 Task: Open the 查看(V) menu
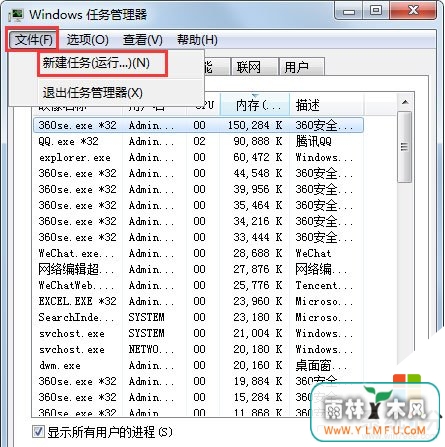click(x=143, y=40)
